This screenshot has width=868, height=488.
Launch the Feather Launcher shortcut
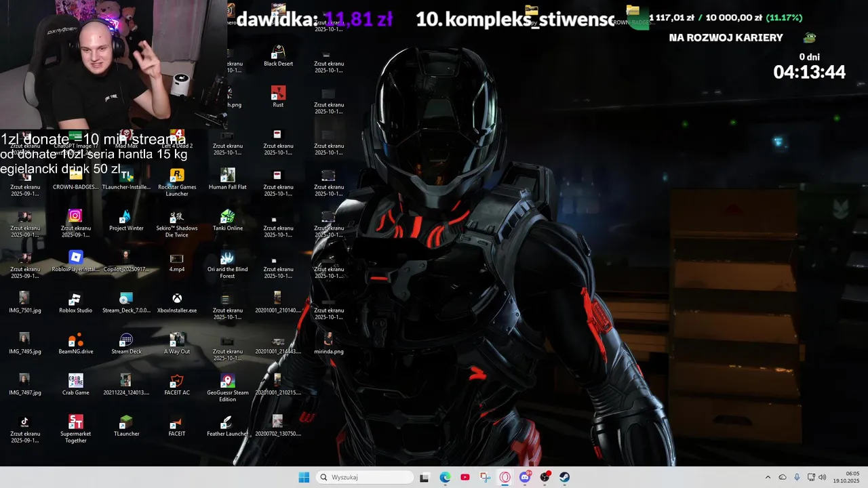(228, 427)
